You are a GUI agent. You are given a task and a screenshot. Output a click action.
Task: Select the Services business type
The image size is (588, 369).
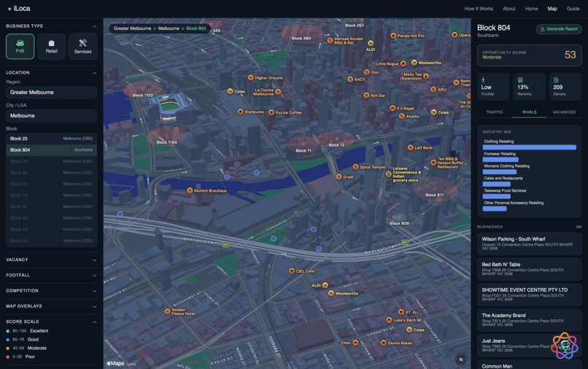pos(83,47)
